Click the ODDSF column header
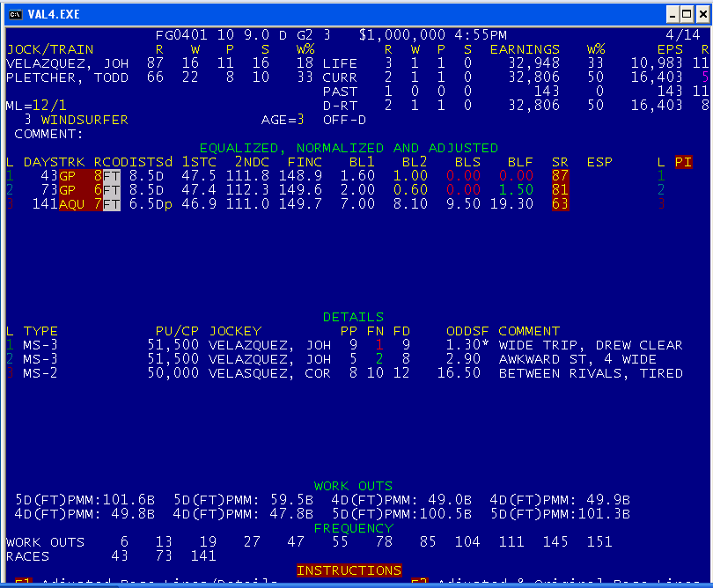This screenshot has width=713, height=588. [467, 331]
